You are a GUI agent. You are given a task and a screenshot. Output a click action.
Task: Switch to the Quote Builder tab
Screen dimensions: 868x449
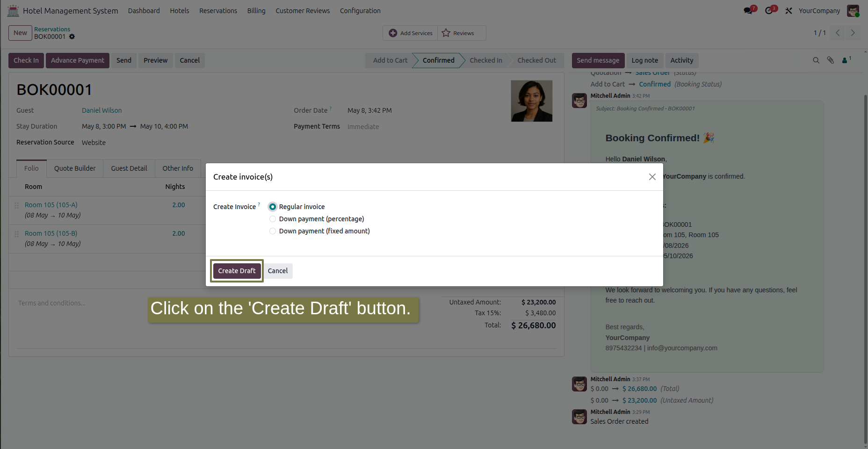point(75,168)
